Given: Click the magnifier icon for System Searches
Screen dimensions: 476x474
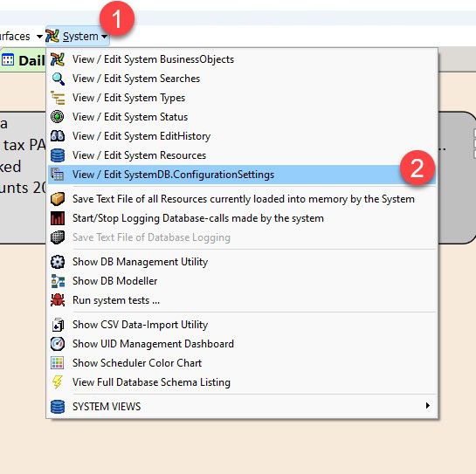Looking at the screenshot, I should point(58,79).
